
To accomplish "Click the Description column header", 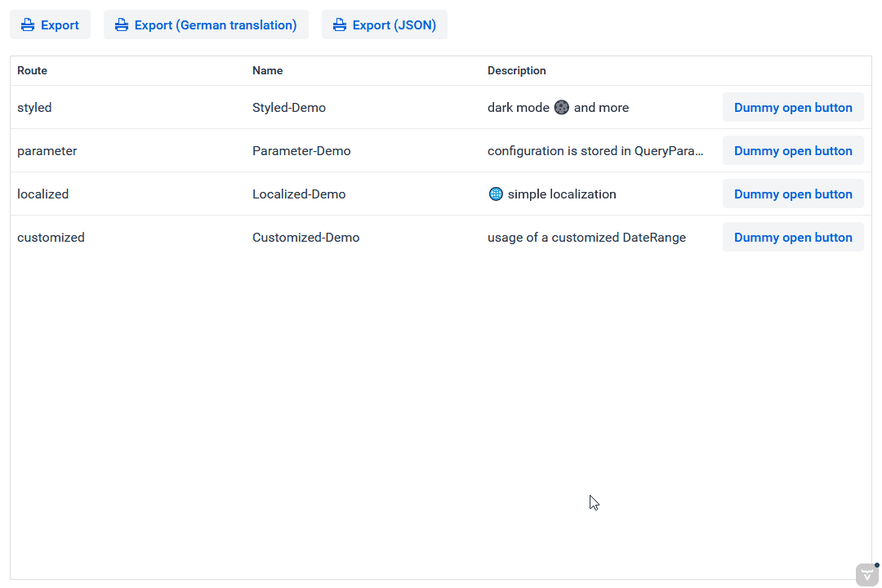I will tap(517, 71).
